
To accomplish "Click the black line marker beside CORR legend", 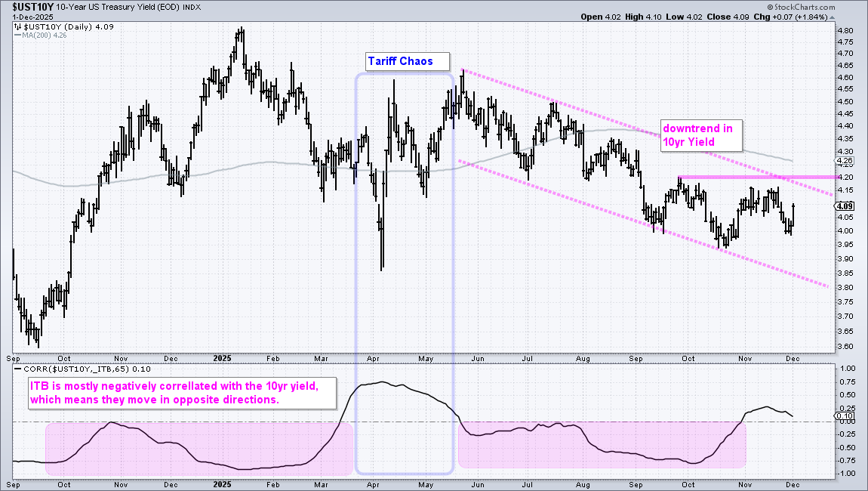I will point(17,369).
